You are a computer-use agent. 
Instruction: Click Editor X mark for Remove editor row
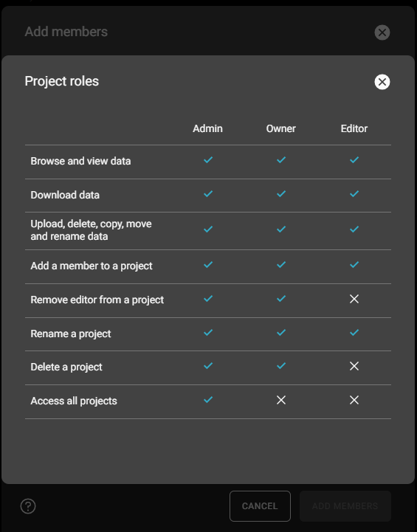click(x=354, y=299)
